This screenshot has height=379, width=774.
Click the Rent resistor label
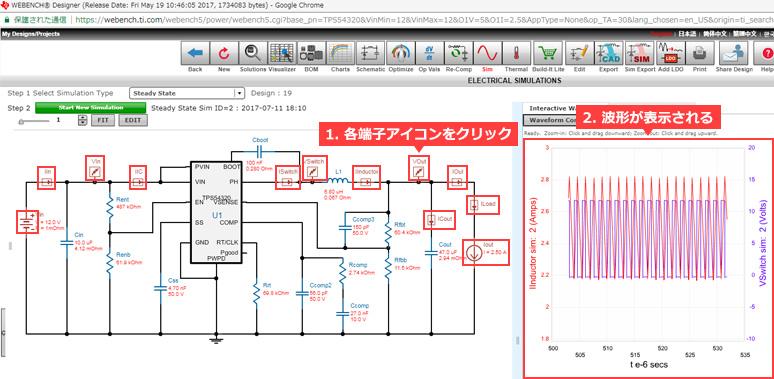122,199
